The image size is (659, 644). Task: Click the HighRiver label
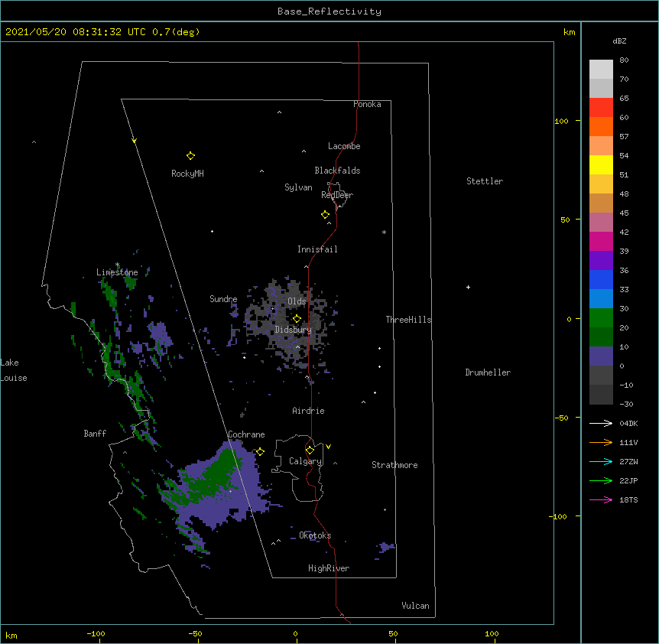click(329, 568)
